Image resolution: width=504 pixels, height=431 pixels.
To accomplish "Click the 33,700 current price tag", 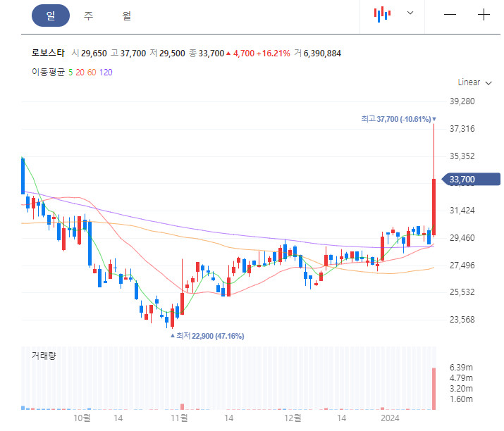I will point(471,179).
